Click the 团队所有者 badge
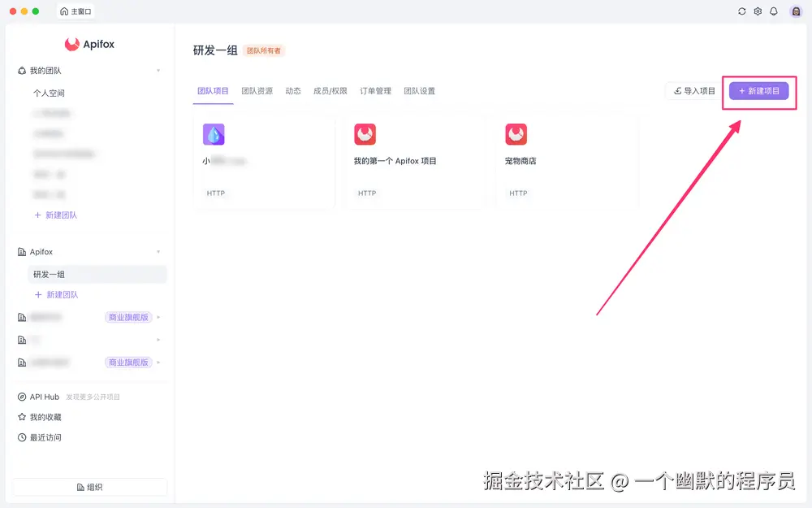Image resolution: width=812 pixels, height=508 pixels. [264, 50]
